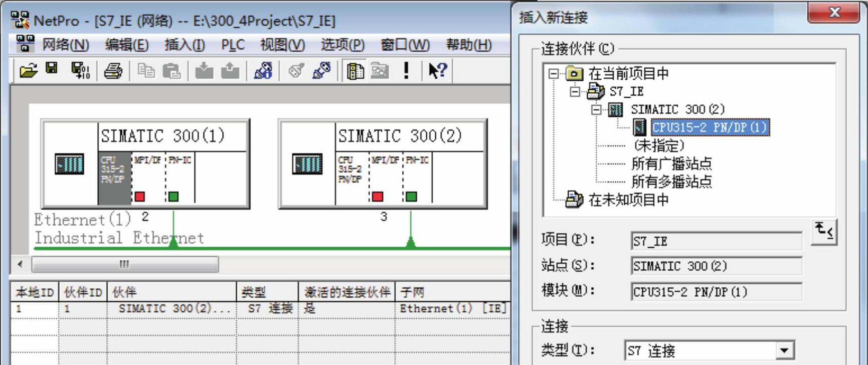Viewport: 868px width, 365px height.
Task: Click the 'S7 连接' type cell in table
Action: click(x=267, y=308)
